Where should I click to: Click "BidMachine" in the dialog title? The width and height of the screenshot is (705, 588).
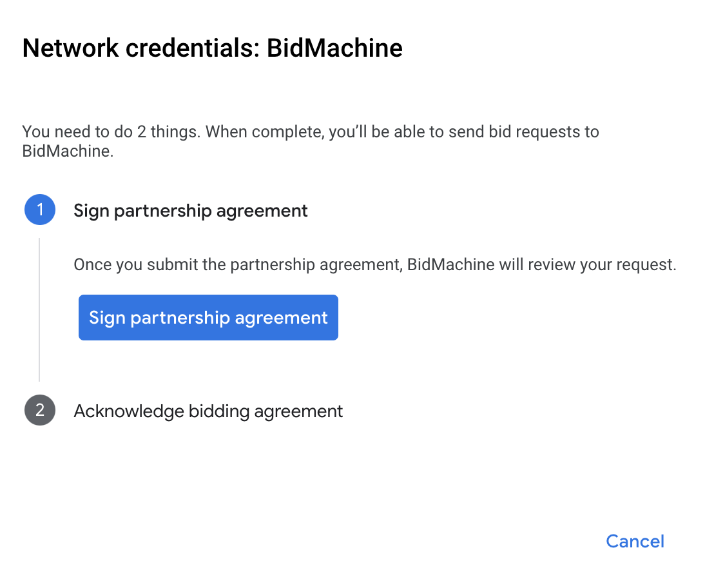pyautogui.click(x=334, y=48)
